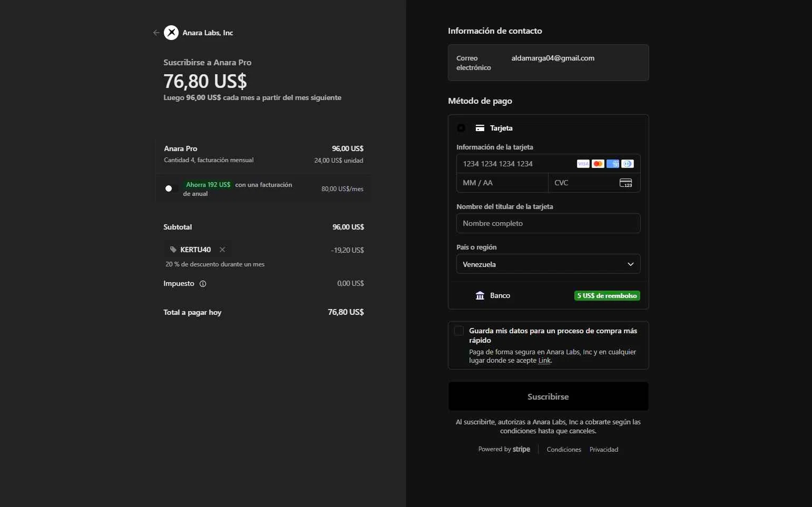This screenshot has height=507, width=812.
Task: Click the Información de contacto heading
Action: [495, 31]
